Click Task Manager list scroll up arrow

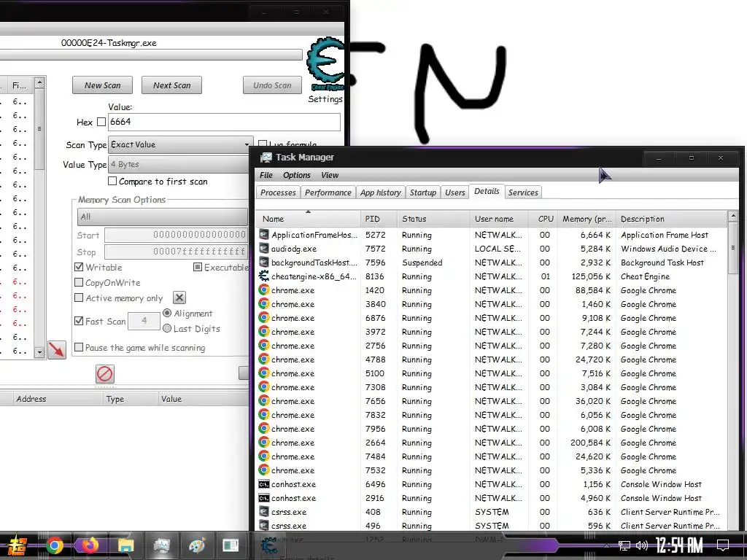(x=732, y=217)
